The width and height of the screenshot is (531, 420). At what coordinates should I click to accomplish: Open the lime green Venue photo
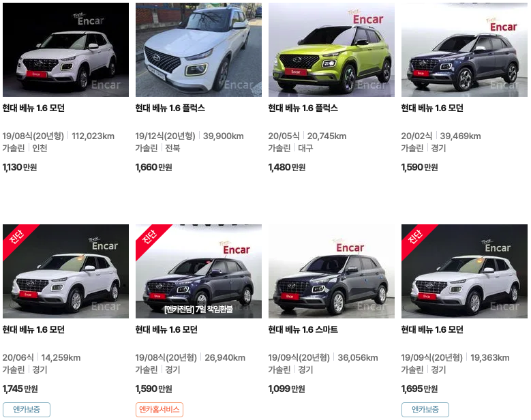pos(331,50)
